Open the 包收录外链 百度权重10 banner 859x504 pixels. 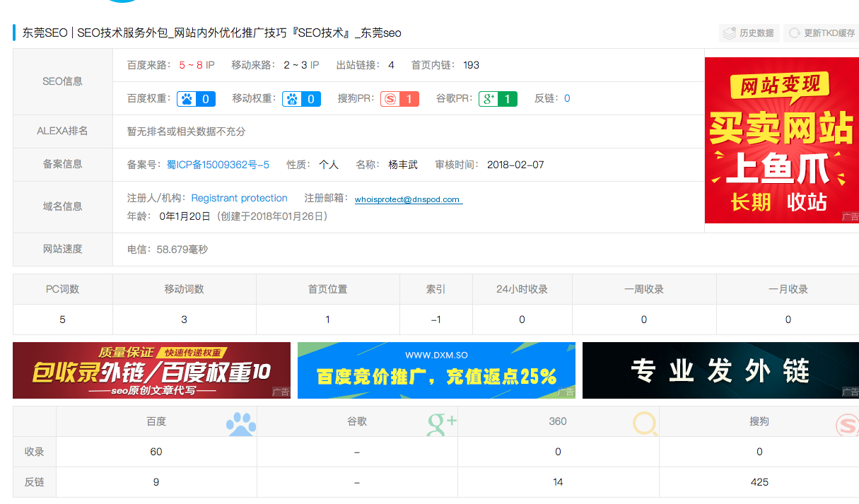click(151, 370)
